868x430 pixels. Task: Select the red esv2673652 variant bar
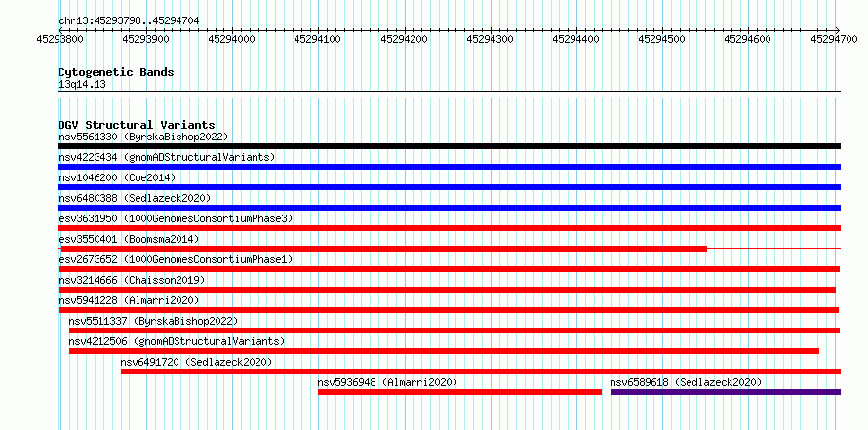coord(449,269)
